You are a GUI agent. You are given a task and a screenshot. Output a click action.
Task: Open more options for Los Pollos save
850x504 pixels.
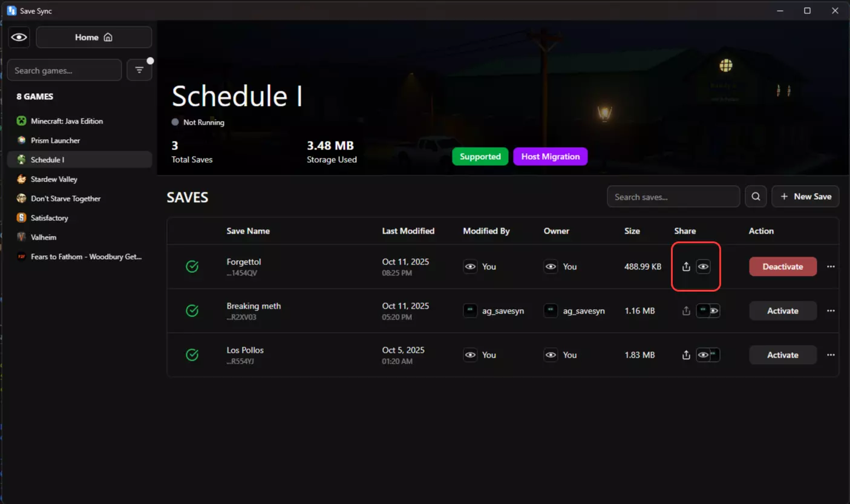pyautogui.click(x=831, y=355)
